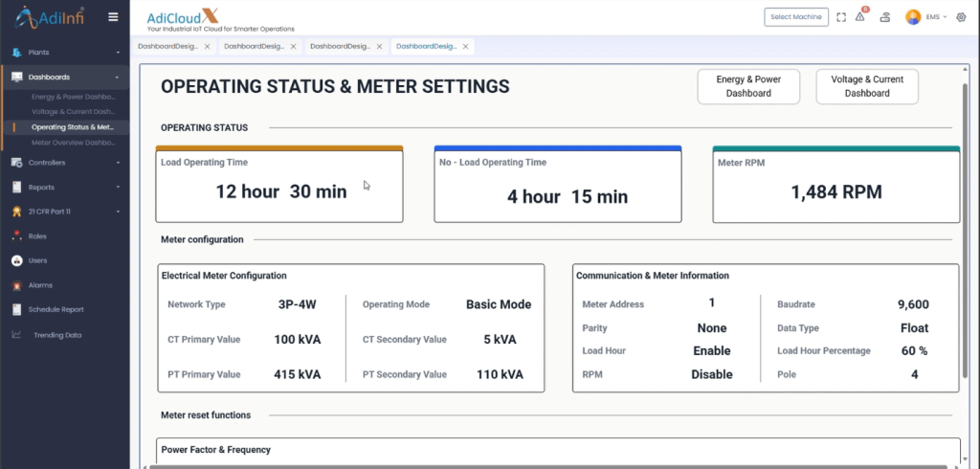Screen dimensions: 980x469
Task: Close the second DashboardDesig tab
Action: pos(293,46)
